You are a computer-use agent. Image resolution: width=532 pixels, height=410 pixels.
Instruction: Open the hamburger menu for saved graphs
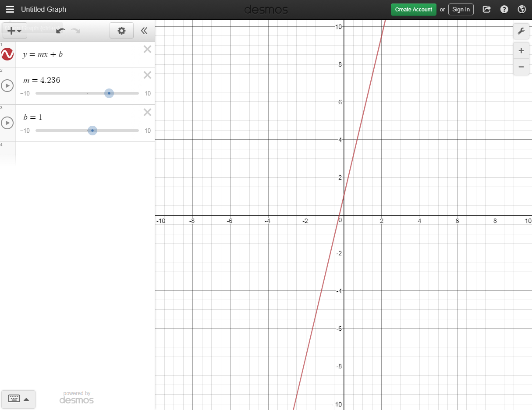point(10,9)
